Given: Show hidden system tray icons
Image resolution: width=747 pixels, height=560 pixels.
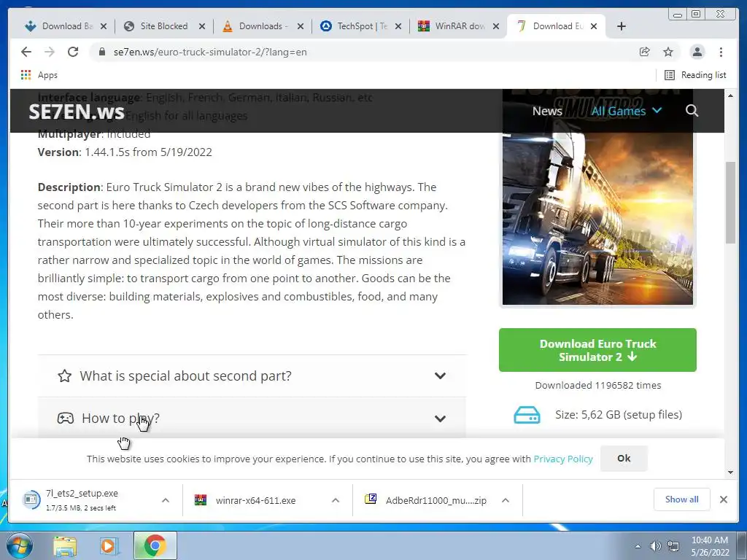Looking at the screenshot, I should coord(638,546).
